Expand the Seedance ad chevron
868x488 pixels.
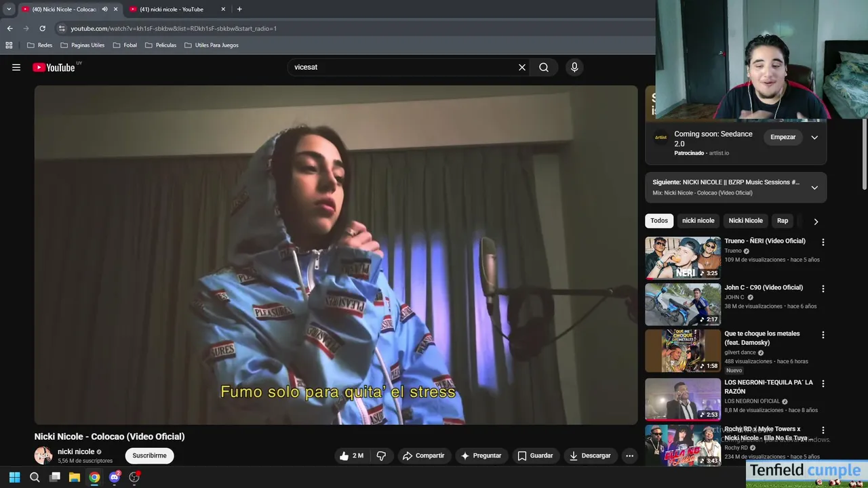814,137
